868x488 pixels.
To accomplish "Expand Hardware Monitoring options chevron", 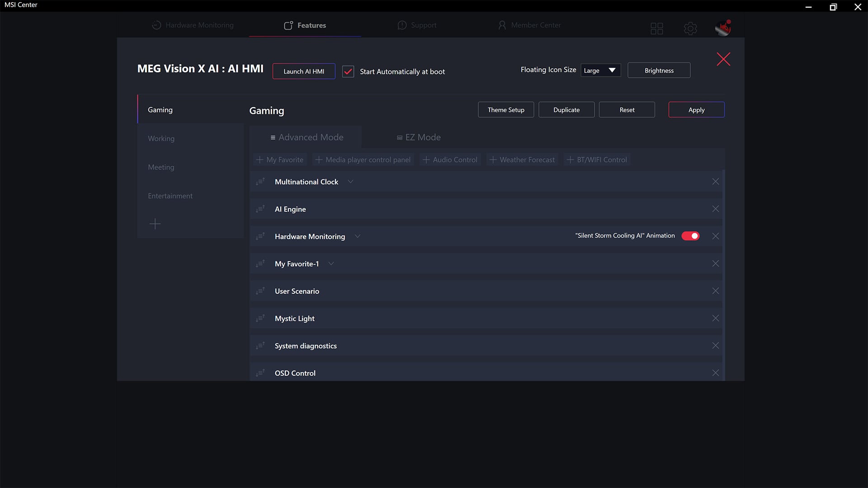I will click(358, 236).
